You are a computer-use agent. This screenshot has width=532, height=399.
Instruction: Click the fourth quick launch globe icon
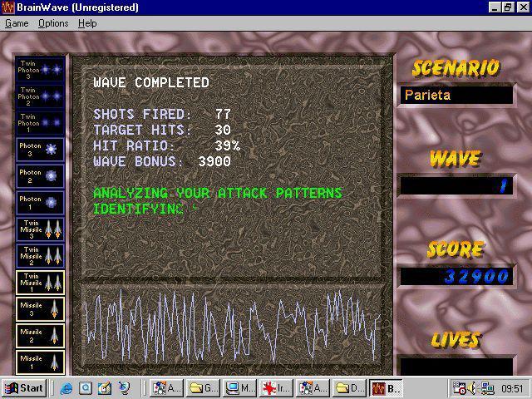pos(124,388)
